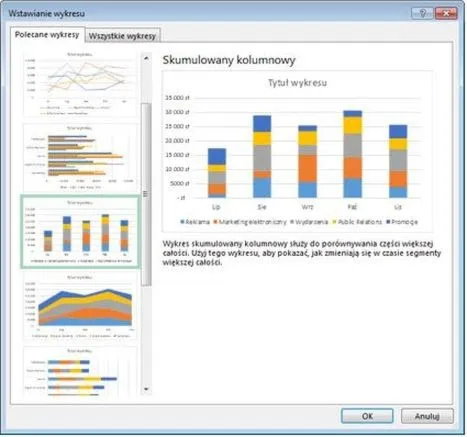Screen dimensions: 467x437
Task: Choose the stacked bar chart thumbnail
Action: pyautogui.click(x=80, y=371)
